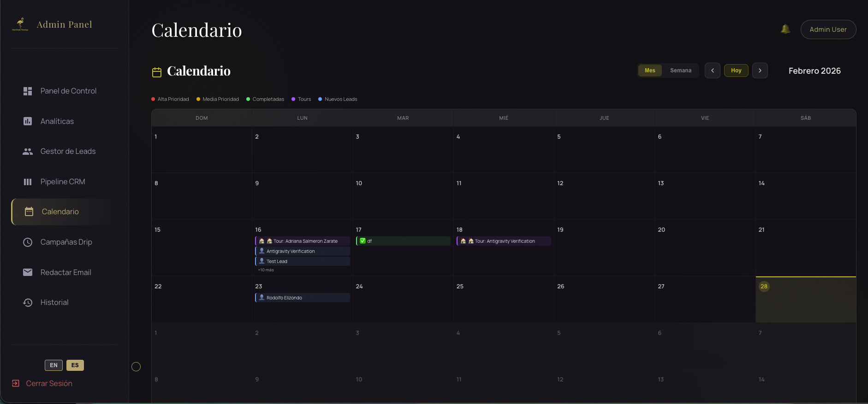This screenshot has height=404, width=868.
Task: Click the Historial history icon
Action: pyautogui.click(x=28, y=303)
